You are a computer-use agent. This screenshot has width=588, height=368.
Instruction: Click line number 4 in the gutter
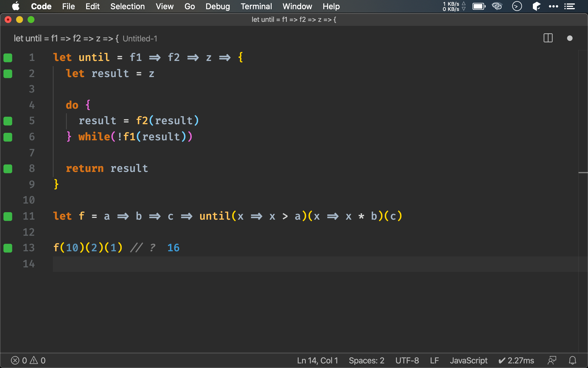[32, 105]
